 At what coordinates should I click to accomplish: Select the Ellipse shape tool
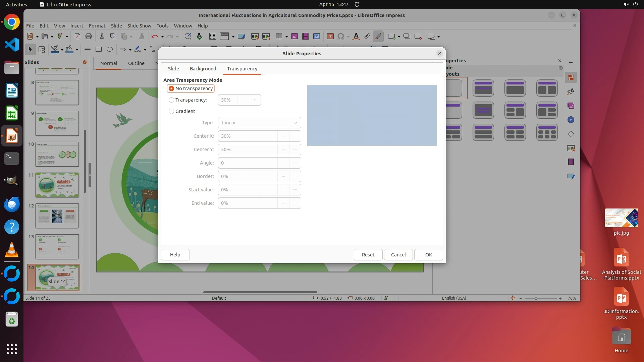pyautogui.click(x=110, y=50)
